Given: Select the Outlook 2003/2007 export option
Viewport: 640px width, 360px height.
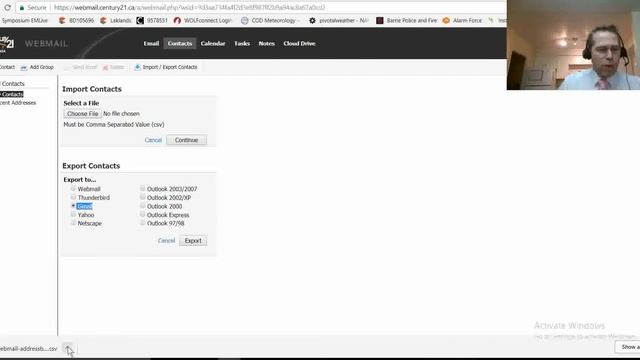Looking at the screenshot, I should [x=142, y=189].
